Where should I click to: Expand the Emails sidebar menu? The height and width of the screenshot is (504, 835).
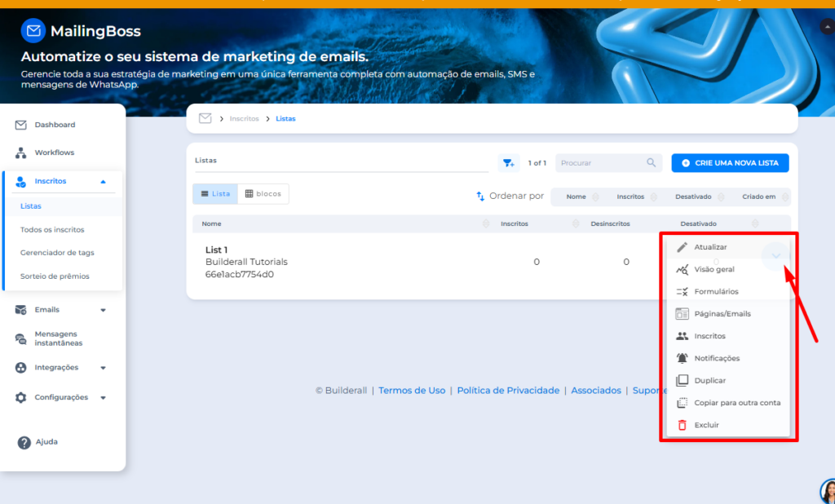pos(103,310)
